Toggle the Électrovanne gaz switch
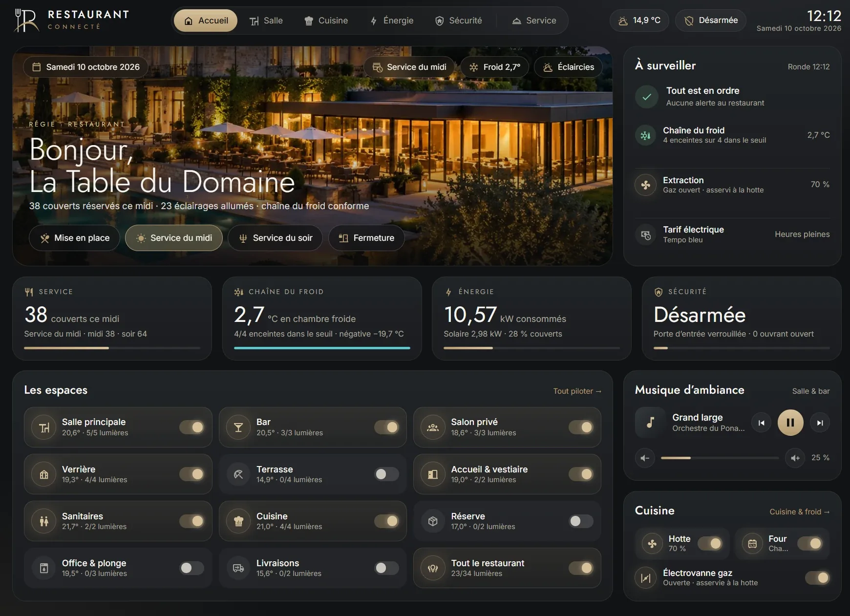 [x=817, y=578]
